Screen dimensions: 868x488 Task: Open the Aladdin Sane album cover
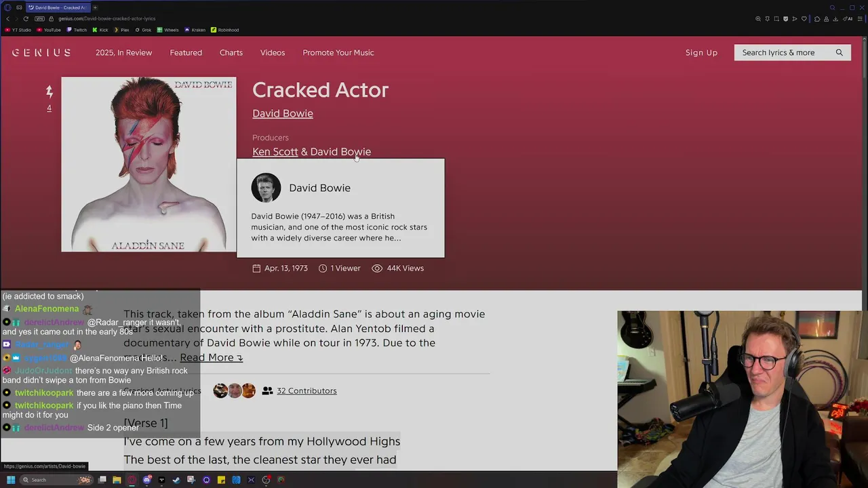point(149,164)
